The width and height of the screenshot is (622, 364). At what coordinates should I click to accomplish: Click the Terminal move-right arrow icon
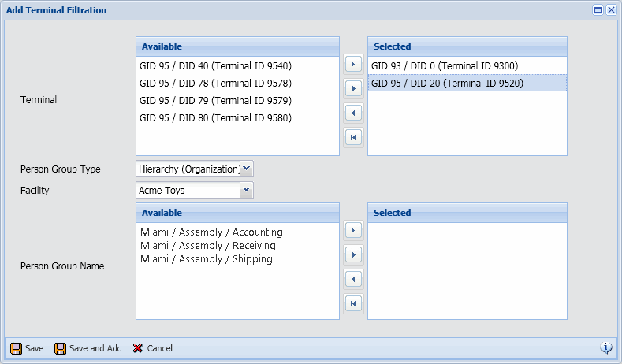tap(353, 88)
